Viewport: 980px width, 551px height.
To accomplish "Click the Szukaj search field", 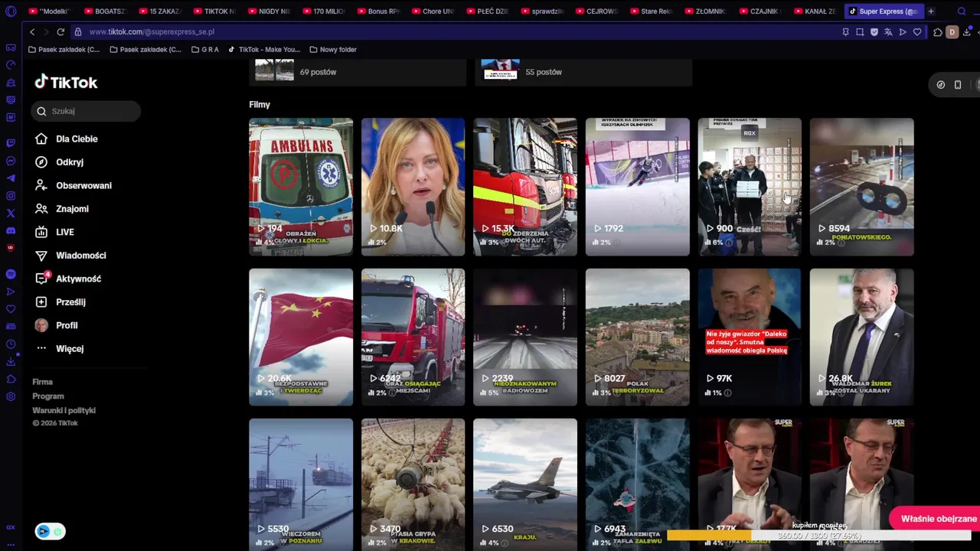I will click(86, 111).
